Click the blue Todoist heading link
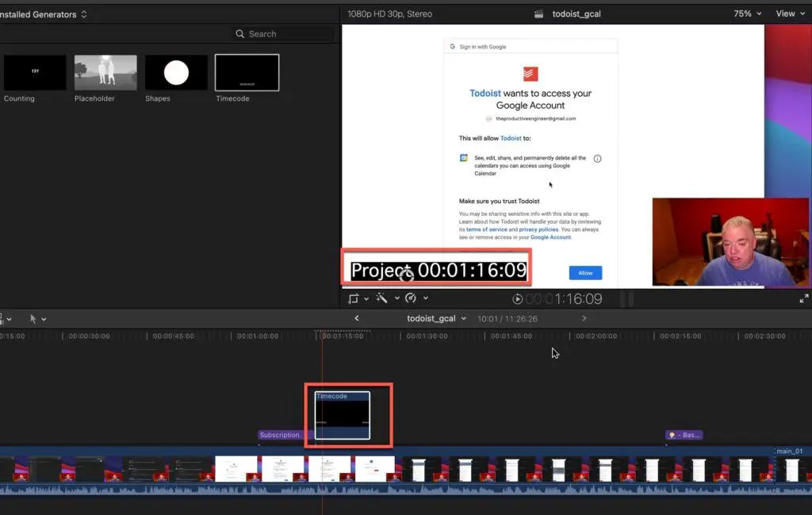Image resolution: width=812 pixels, height=515 pixels. point(485,94)
